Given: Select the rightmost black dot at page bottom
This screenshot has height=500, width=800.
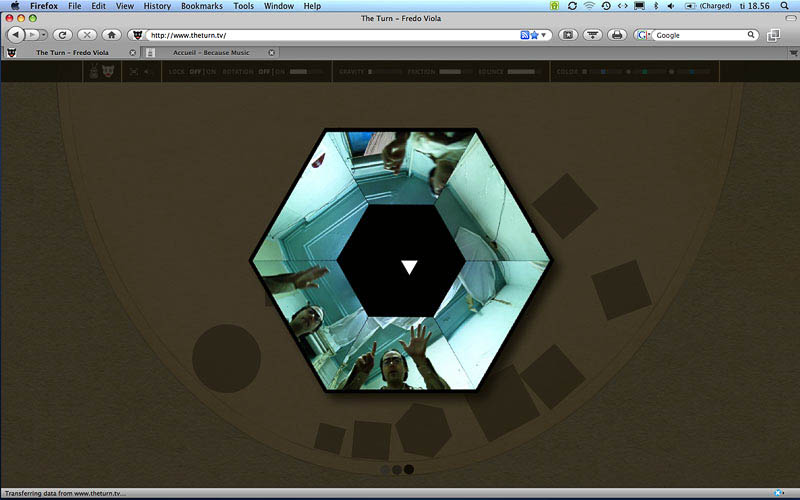Looking at the screenshot, I should (409, 469).
